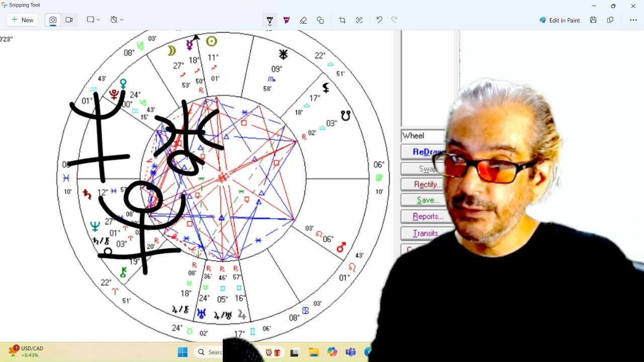This screenshot has height=362, width=644.
Task: Click the Midheaven arrow at chart top
Action: pyautogui.click(x=196, y=37)
